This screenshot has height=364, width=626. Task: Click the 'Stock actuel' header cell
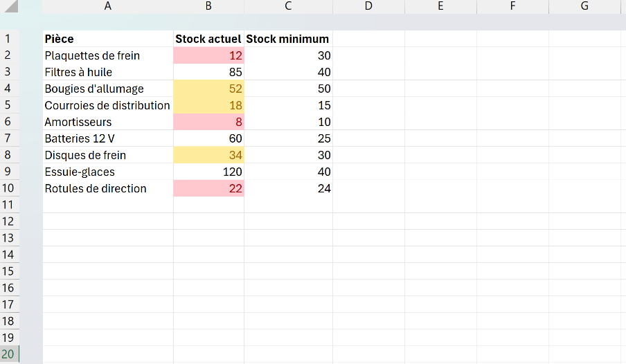(208, 39)
